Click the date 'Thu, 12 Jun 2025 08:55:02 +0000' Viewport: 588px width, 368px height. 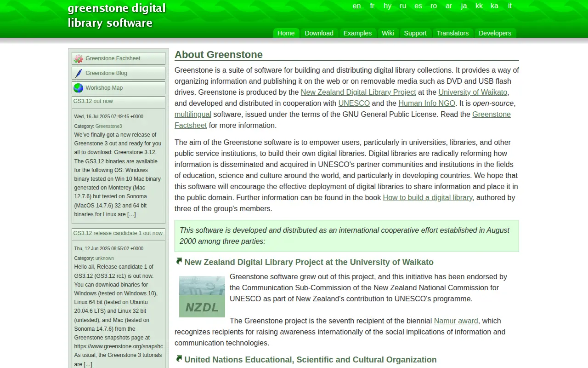tap(109, 248)
